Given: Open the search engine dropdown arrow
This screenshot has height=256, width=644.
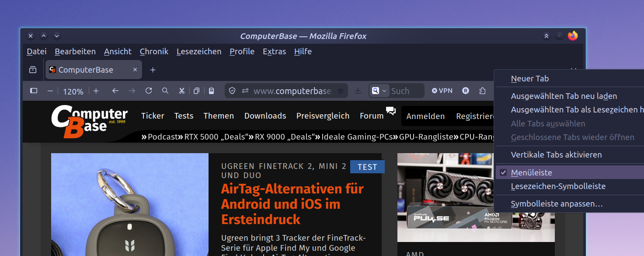Looking at the screenshot, I should point(384,91).
